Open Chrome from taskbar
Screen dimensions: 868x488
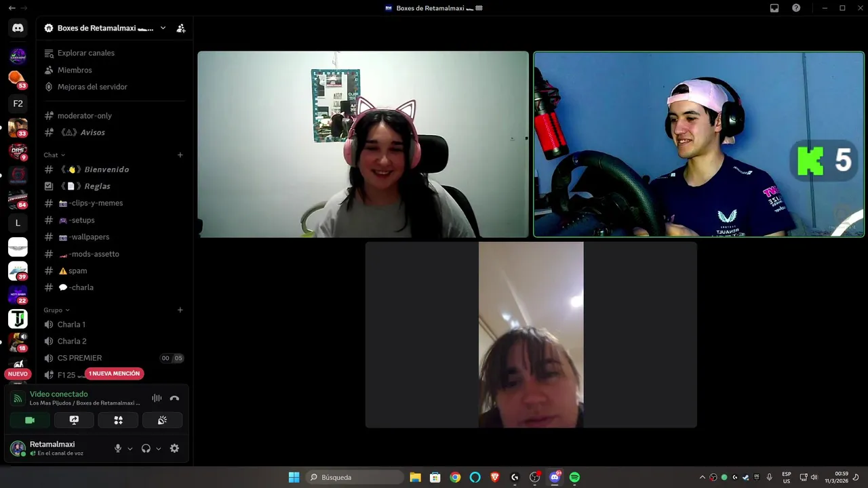point(455,477)
